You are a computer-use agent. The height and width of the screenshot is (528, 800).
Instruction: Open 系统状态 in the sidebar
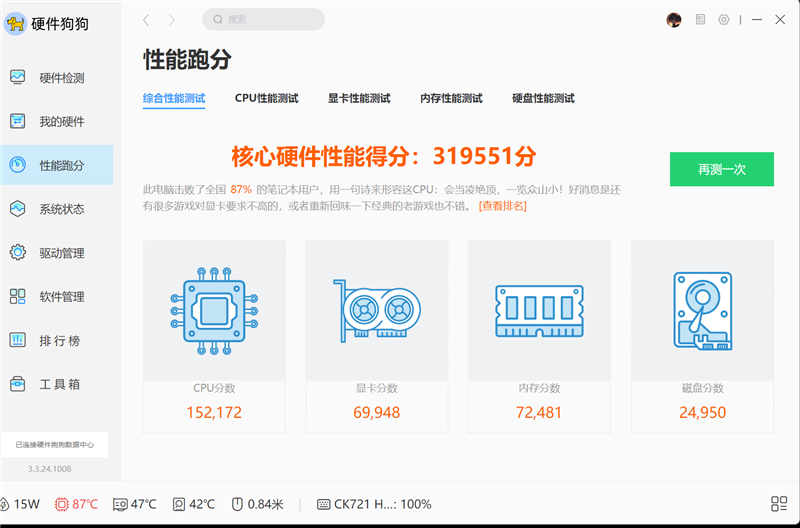[57, 209]
